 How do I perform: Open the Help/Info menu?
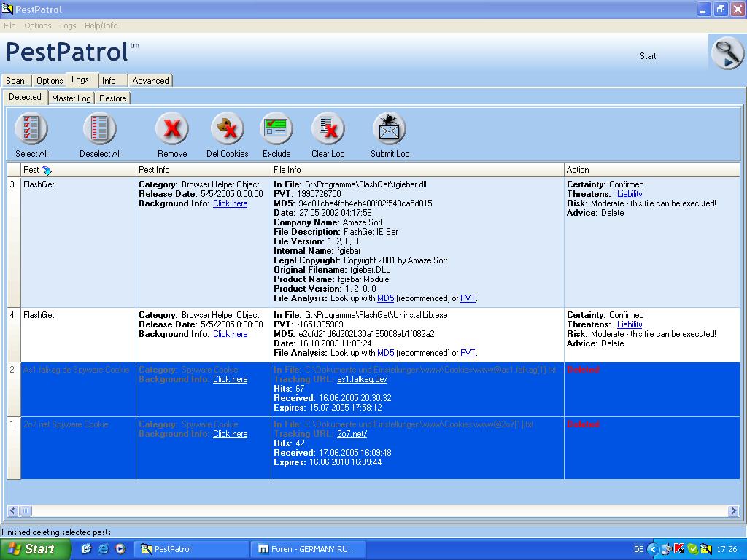click(x=101, y=26)
